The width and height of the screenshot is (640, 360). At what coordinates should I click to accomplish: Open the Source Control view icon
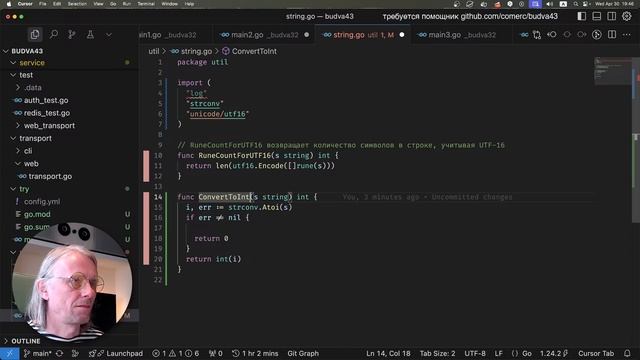coord(72,35)
